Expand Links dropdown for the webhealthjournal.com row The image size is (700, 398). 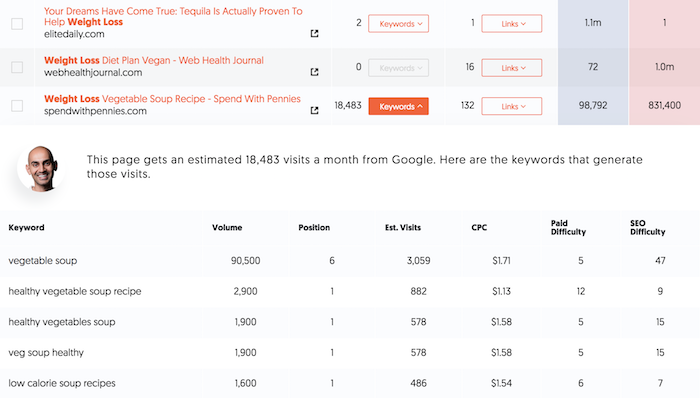point(512,68)
